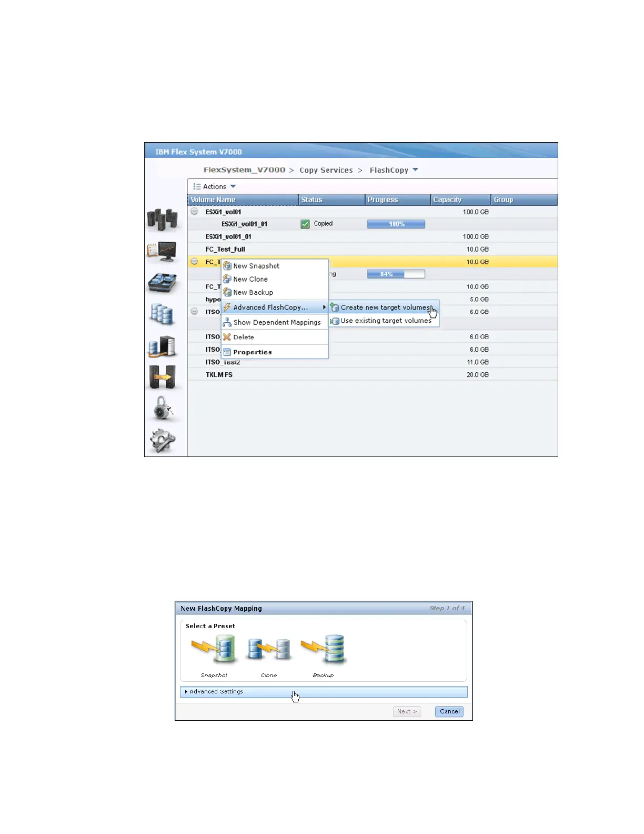644x834 pixels.
Task: Sort by Progress column header
Action: (x=398, y=200)
